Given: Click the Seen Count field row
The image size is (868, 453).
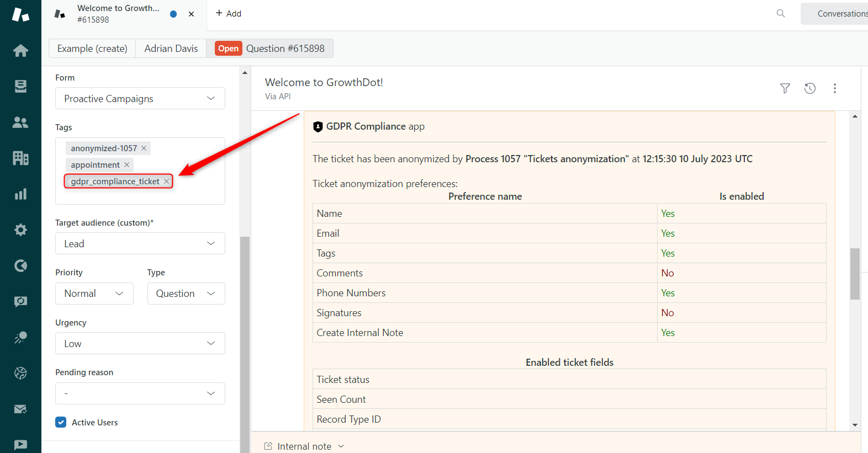Looking at the screenshot, I should (569, 399).
